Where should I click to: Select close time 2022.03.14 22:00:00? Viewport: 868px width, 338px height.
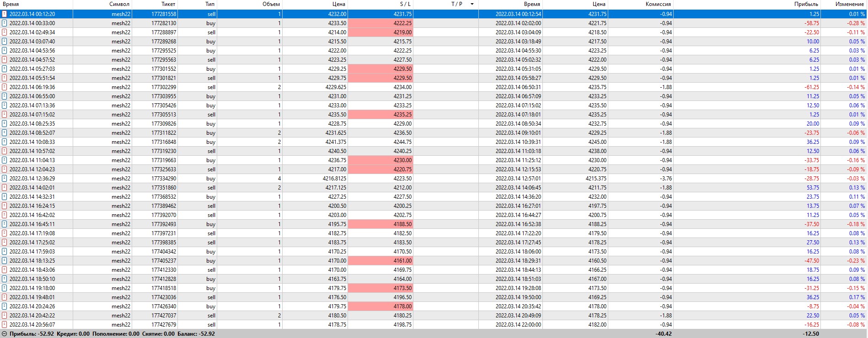point(518,325)
